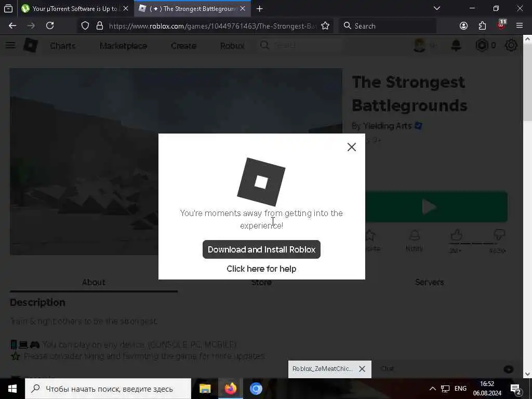The width and height of the screenshot is (532, 399).
Task: Open the Windows Start menu
Action: coord(12,389)
